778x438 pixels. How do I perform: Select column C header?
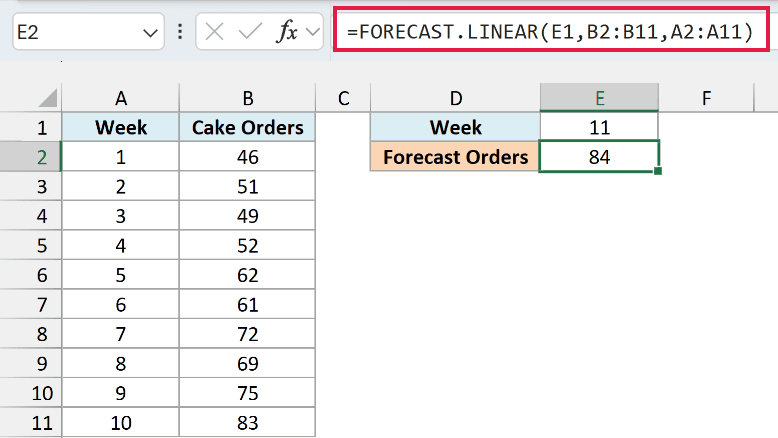point(343,98)
